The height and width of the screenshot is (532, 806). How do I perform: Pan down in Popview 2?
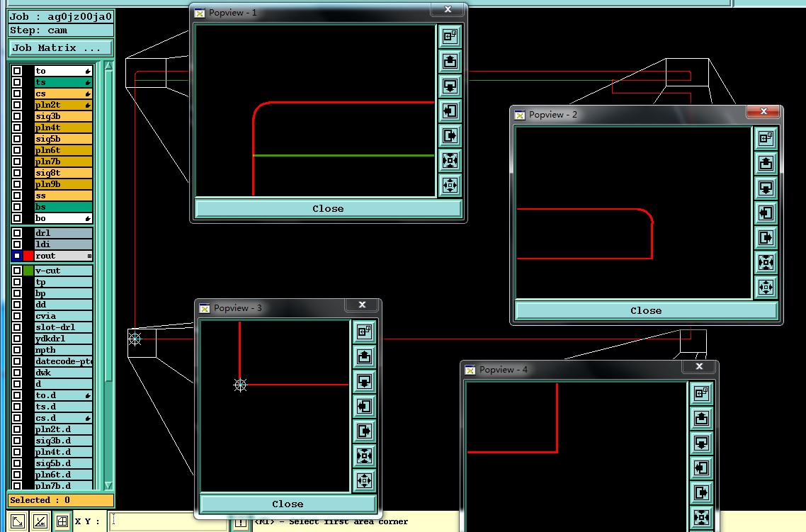point(766,188)
